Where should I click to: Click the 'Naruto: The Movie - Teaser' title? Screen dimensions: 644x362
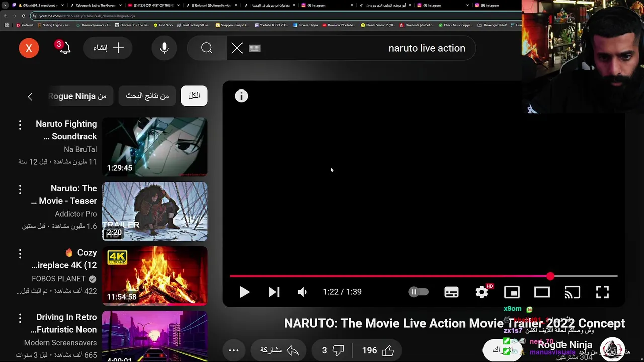point(64,195)
